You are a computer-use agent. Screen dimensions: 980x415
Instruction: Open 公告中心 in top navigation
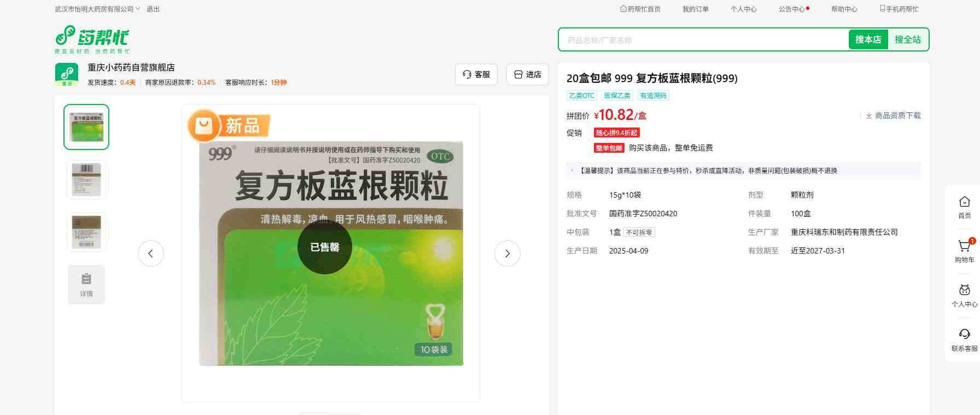click(792, 9)
